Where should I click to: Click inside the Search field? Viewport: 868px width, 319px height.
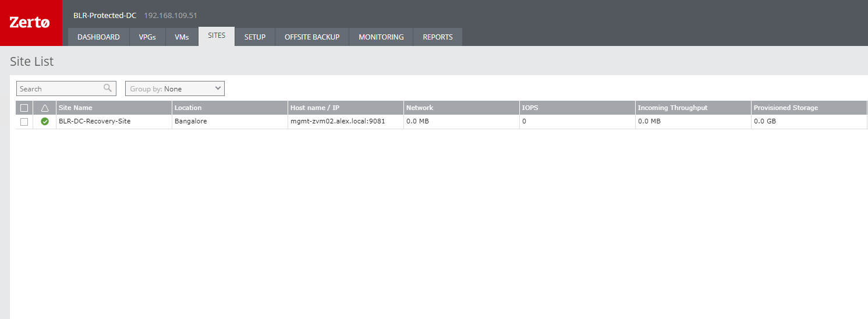point(59,88)
